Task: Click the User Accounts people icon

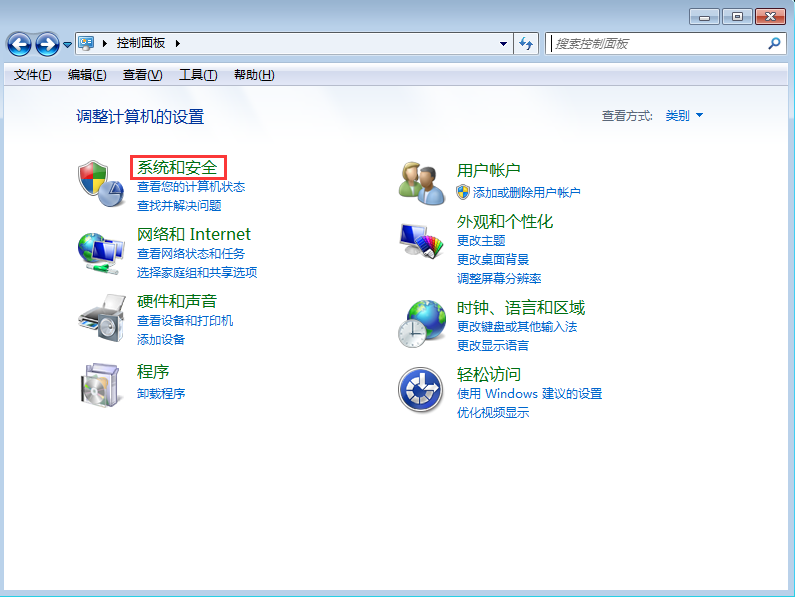Action: [421, 183]
